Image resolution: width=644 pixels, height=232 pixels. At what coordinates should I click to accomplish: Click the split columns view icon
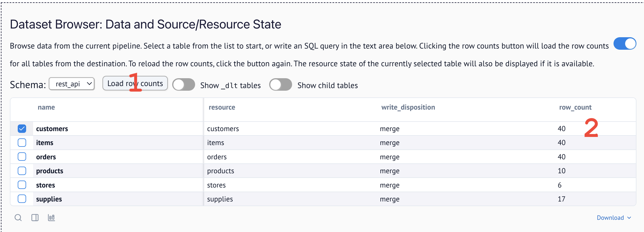pos(35,217)
